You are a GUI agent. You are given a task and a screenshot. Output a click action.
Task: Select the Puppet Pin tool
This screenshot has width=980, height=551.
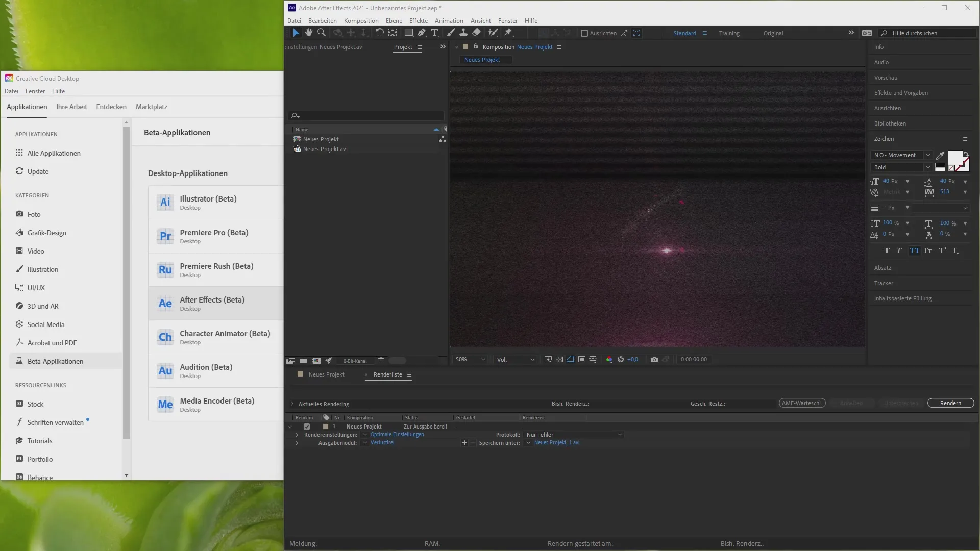508,33
